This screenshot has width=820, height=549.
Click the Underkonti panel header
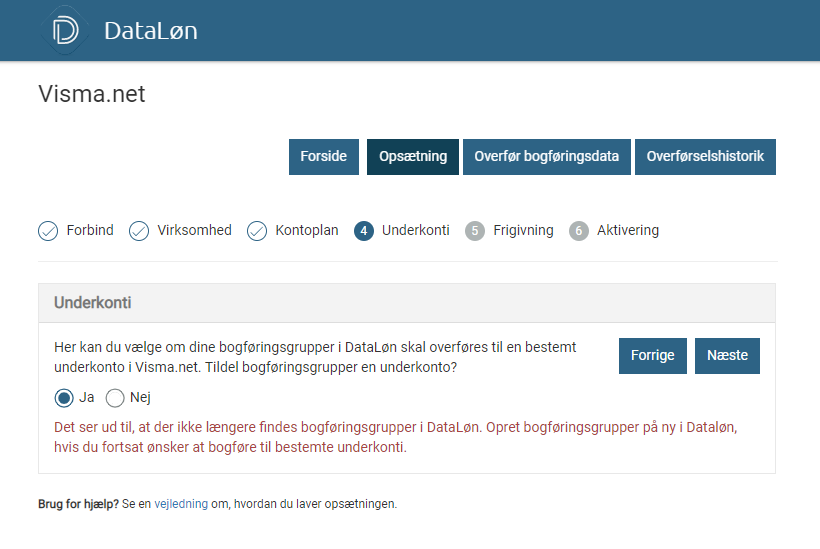tap(407, 302)
